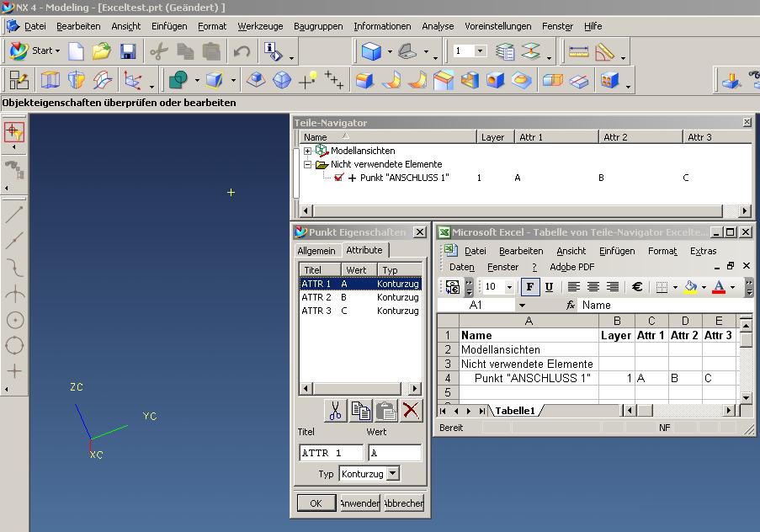Pick the Excel fill color bucket
The image size is (760, 532).
tap(690, 286)
